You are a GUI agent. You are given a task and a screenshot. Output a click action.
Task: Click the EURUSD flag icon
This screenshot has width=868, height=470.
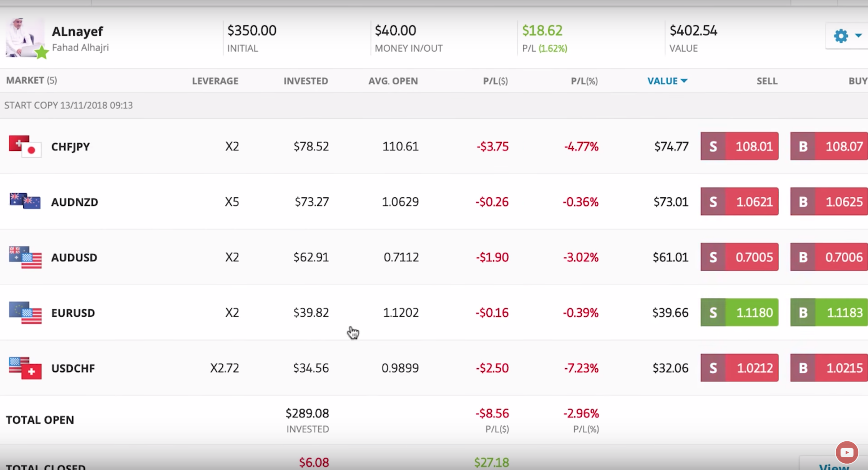24,312
